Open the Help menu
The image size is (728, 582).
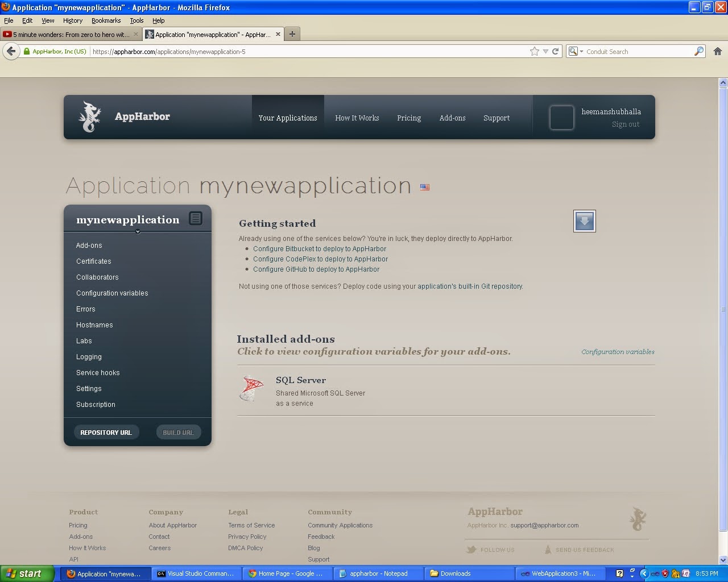(x=158, y=20)
